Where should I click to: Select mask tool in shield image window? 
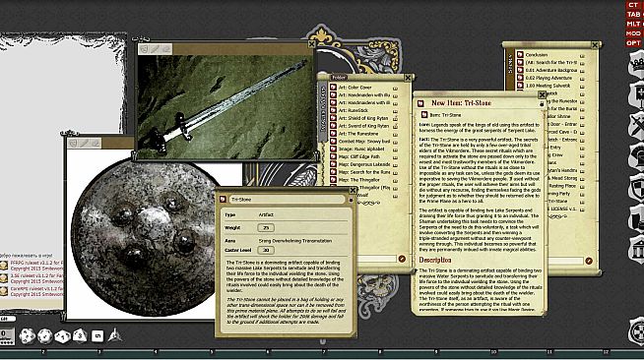(73, 143)
